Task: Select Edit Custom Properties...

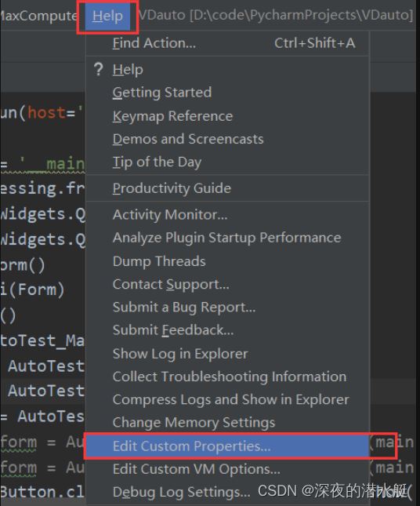Action: (x=227, y=446)
